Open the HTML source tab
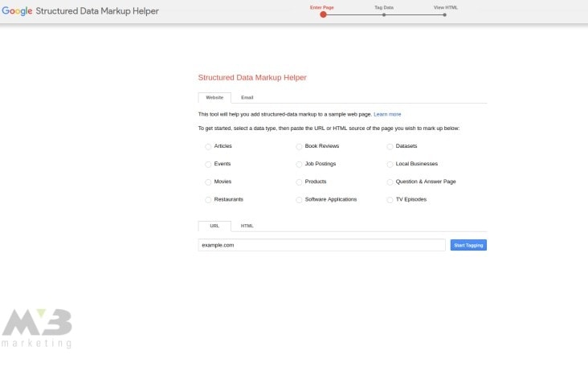Viewport: 588px width, 367px height. [x=247, y=226]
